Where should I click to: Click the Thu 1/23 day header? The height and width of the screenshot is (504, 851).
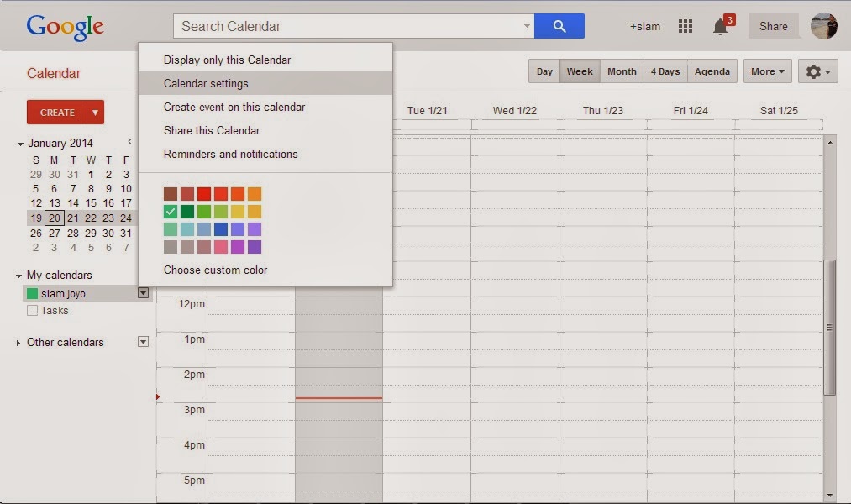[603, 111]
